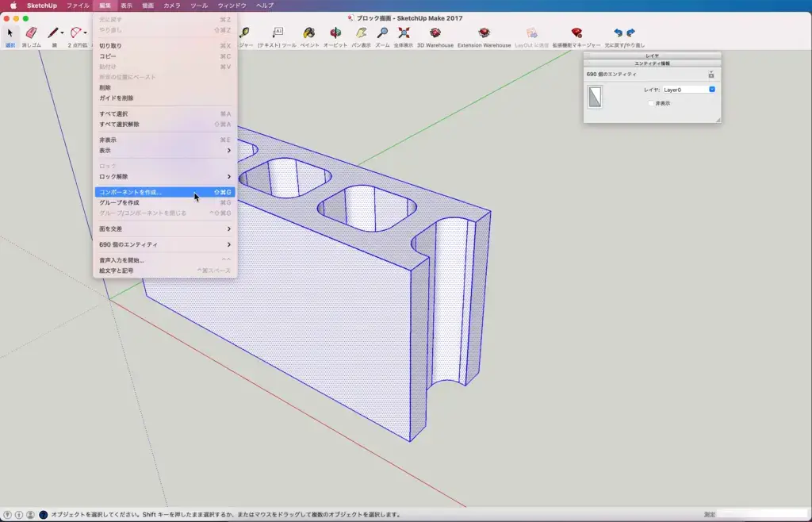The width and height of the screenshot is (812, 522).
Task: Open the カメラ menu
Action: (172, 6)
